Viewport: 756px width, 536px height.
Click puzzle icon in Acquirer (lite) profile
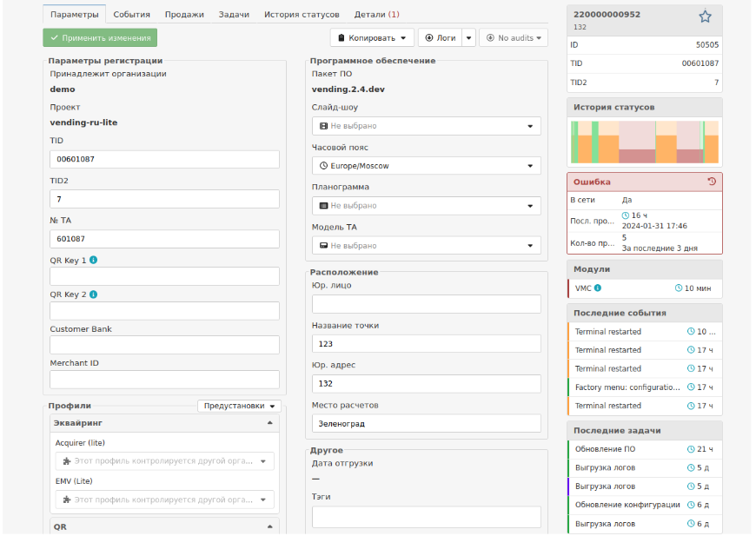pyautogui.click(x=67, y=460)
